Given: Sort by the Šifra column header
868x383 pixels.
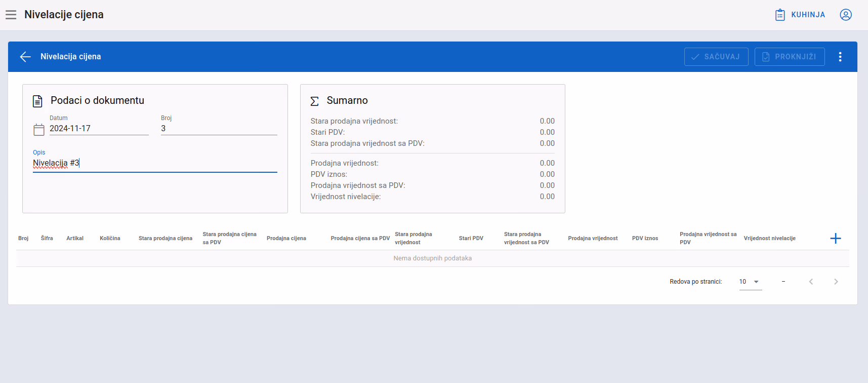Looking at the screenshot, I should [47, 238].
